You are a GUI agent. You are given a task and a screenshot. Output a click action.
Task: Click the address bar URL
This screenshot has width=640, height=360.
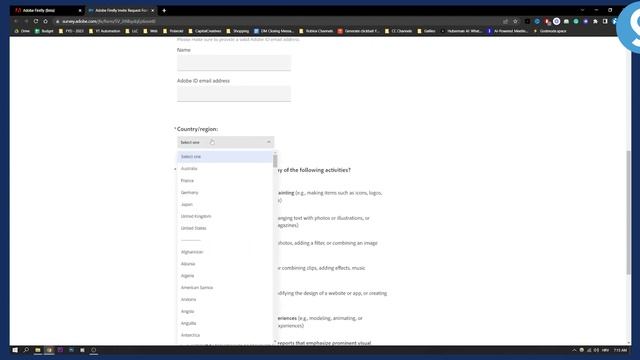click(x=109, y=21)
